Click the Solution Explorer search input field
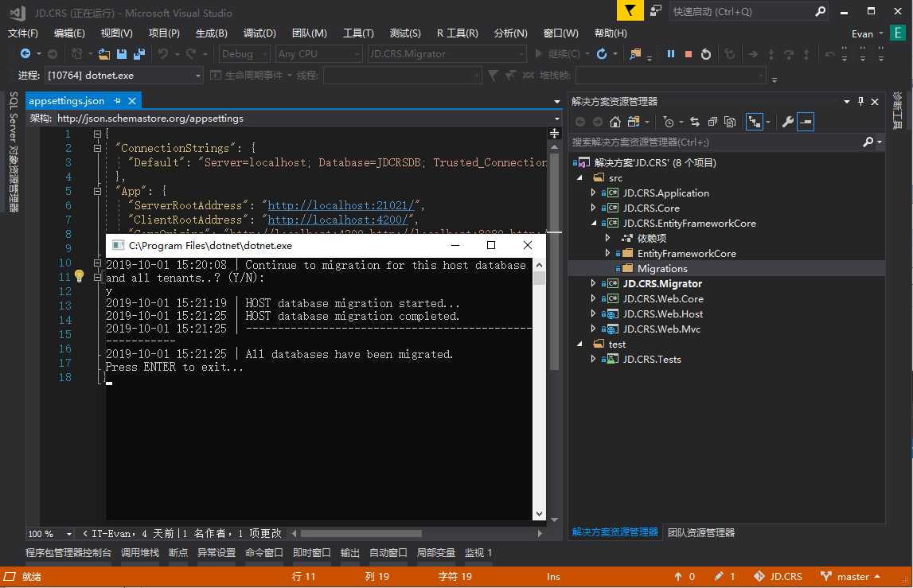This screenshot has height=588, width=913. pos(715,142)
